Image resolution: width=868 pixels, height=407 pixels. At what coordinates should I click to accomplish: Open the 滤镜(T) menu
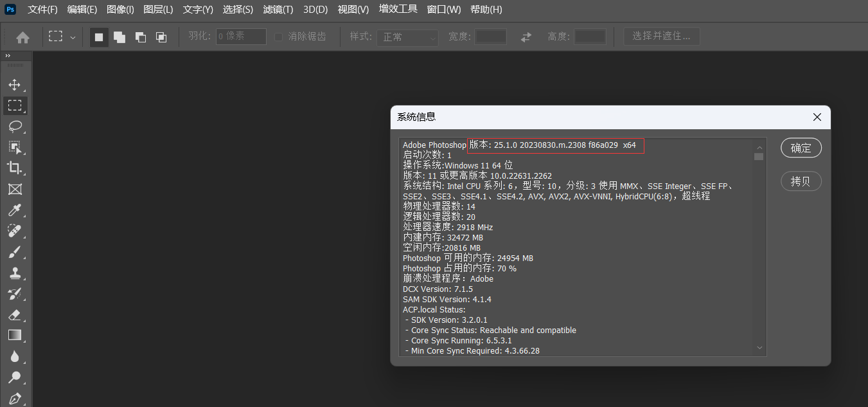point(278,10)
